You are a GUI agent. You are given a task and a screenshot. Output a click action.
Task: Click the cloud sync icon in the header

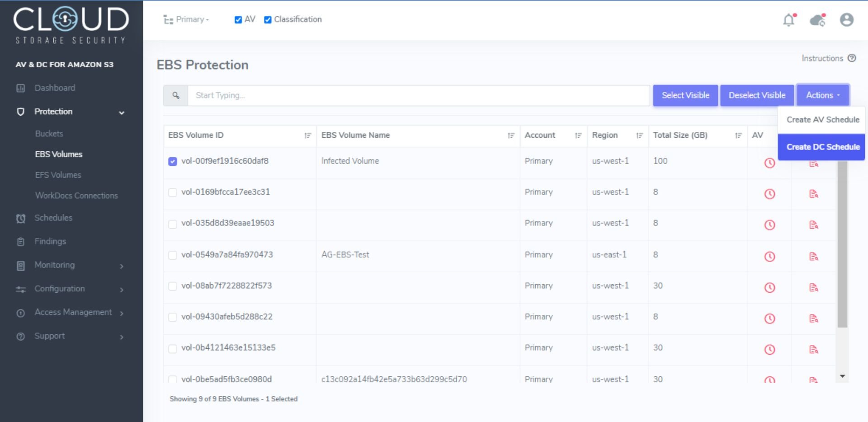pyautogui.click(x=817, y=20)
